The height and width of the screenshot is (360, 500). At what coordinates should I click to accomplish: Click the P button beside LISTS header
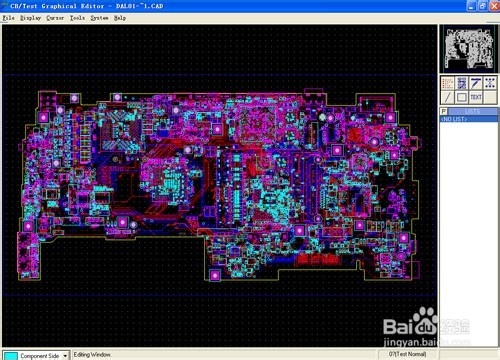pos(444,112)
